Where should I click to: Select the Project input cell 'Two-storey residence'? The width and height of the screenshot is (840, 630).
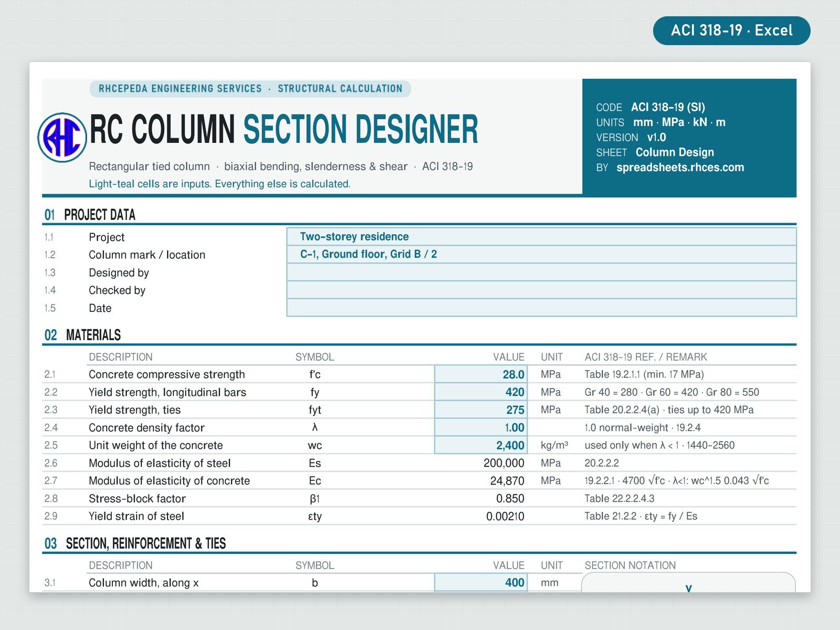[541, 237]
